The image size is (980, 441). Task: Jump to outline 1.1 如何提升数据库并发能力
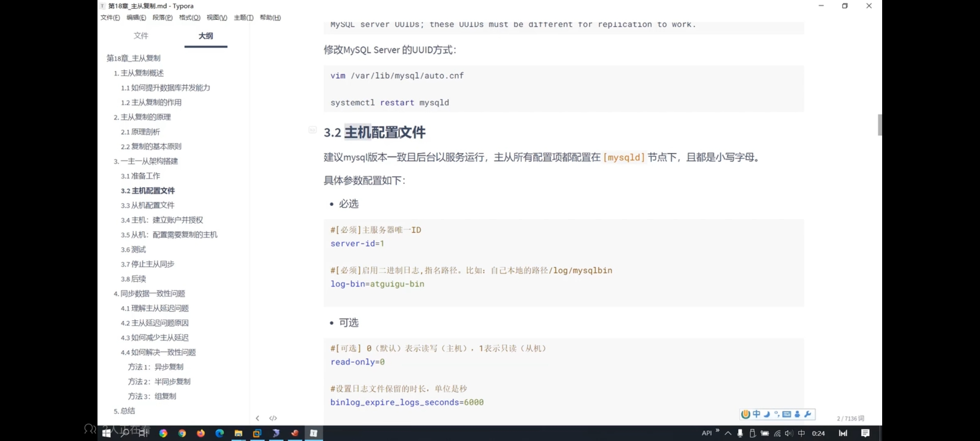tap(166, 88)
